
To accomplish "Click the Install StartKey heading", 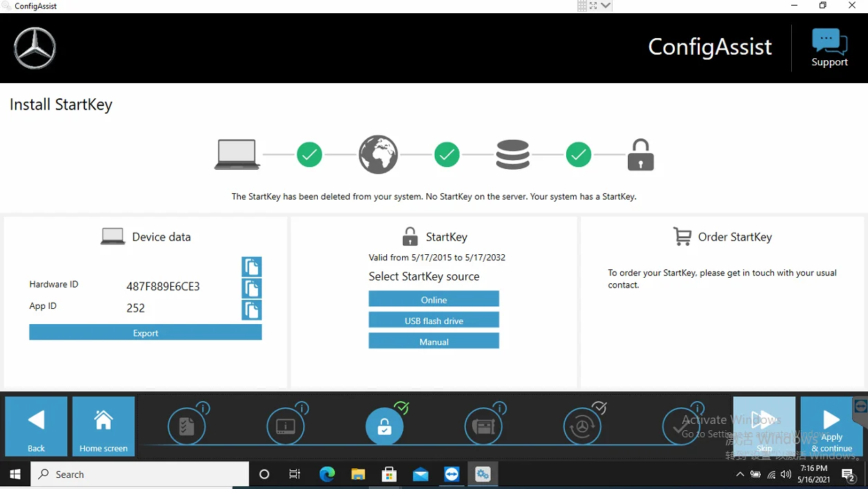I will pos(61,105).
